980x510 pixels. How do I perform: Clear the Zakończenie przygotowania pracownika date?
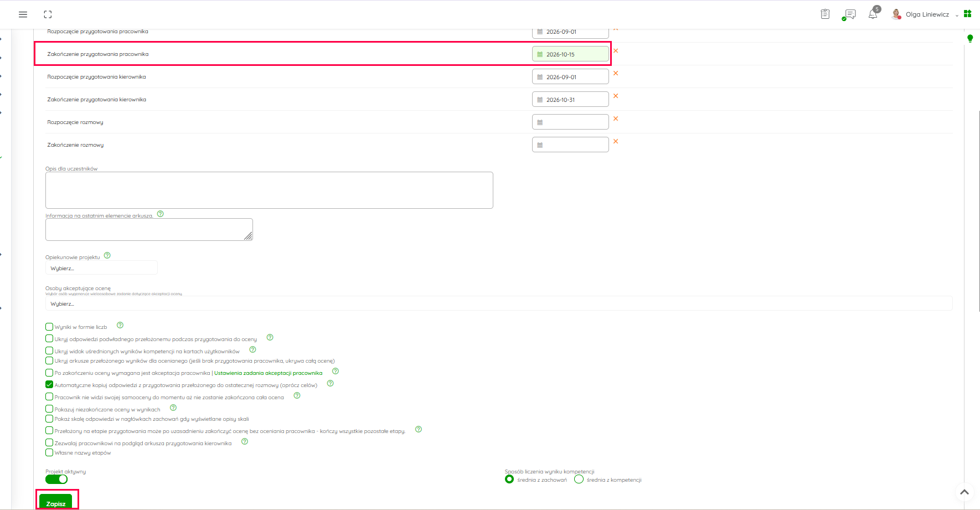(x=616, y=51)
